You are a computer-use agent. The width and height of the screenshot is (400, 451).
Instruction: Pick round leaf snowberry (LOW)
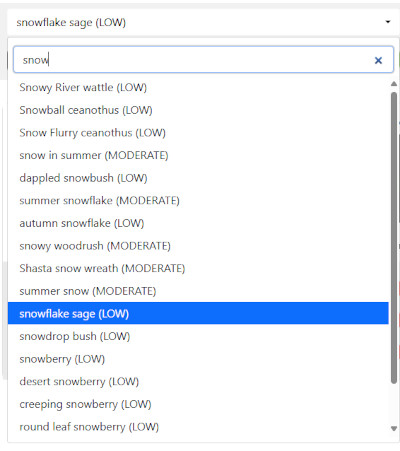click(x=198, y=427)
